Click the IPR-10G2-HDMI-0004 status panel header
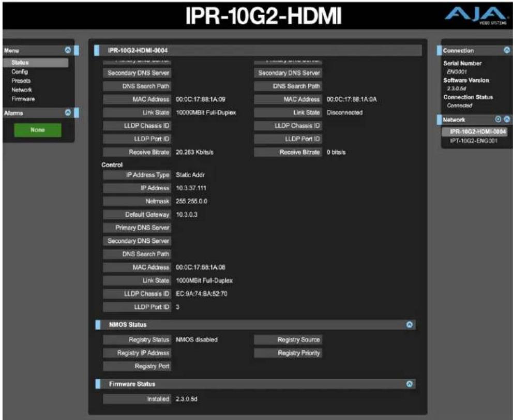 [x=258, y=50]
